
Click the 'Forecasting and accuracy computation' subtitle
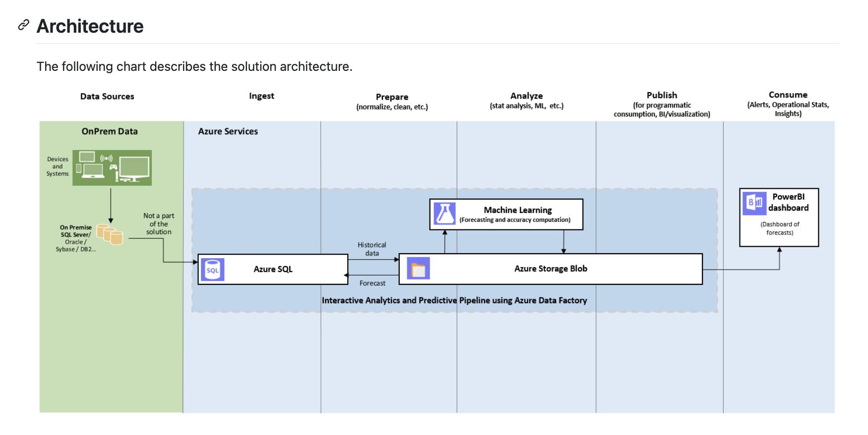(515, 220)
